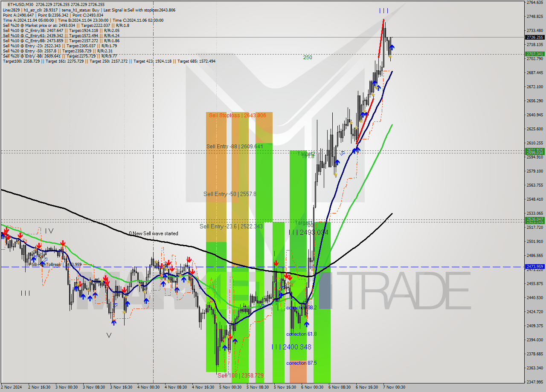Click the green '250' target label
546x392 pixels.
click(308, 57)
